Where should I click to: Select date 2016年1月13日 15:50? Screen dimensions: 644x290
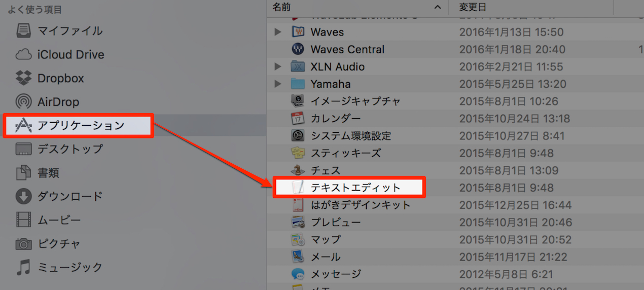coord(511,32)
